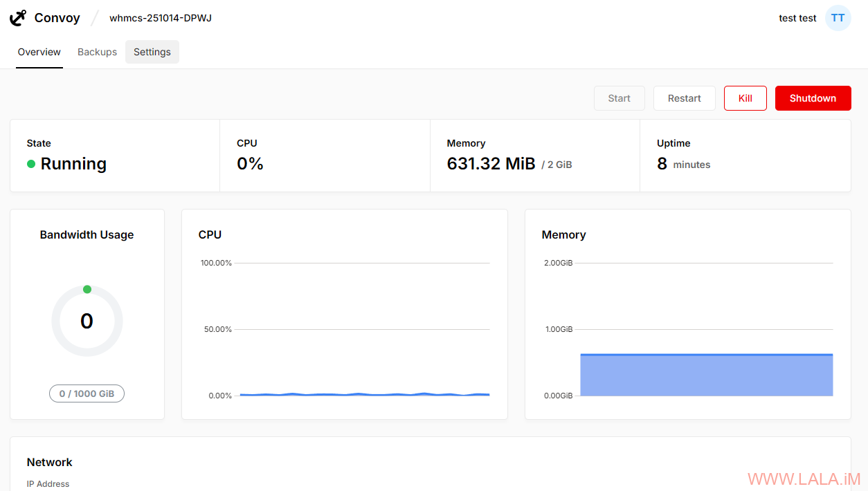Image resolution: width=868 pixels, height=491 pixels.
Task: Click the test test username
Action: click(797, 18)
